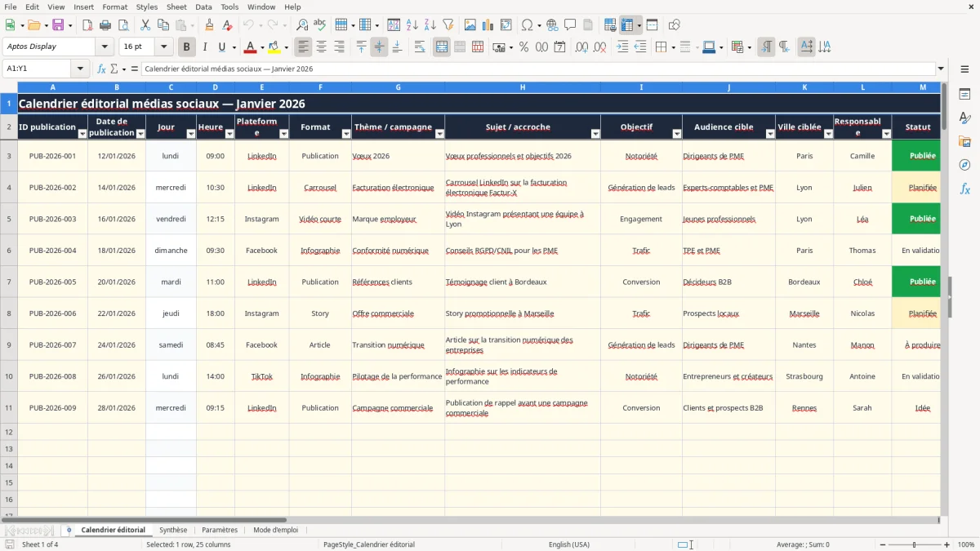Open the Borders style dropdown arrow
Viewport: 980px width, 551px height.
[672, 47]
